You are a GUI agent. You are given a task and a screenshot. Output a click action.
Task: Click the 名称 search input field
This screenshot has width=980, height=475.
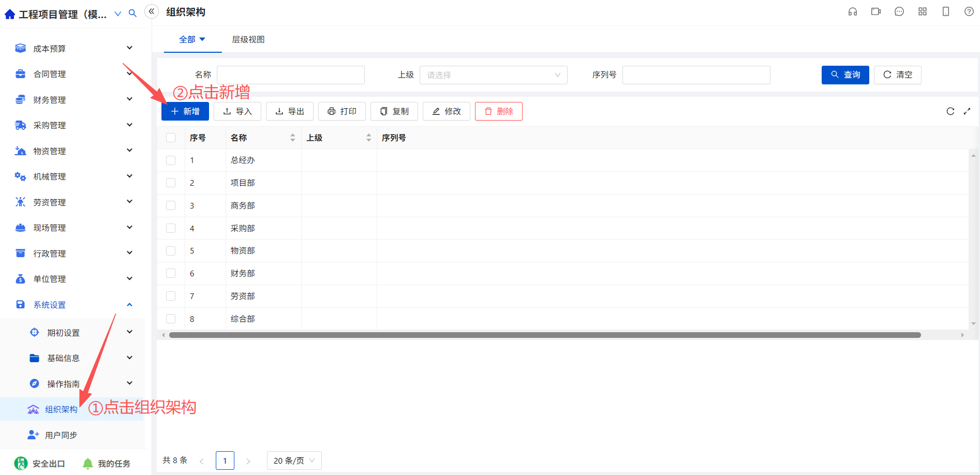click(291, 75)
